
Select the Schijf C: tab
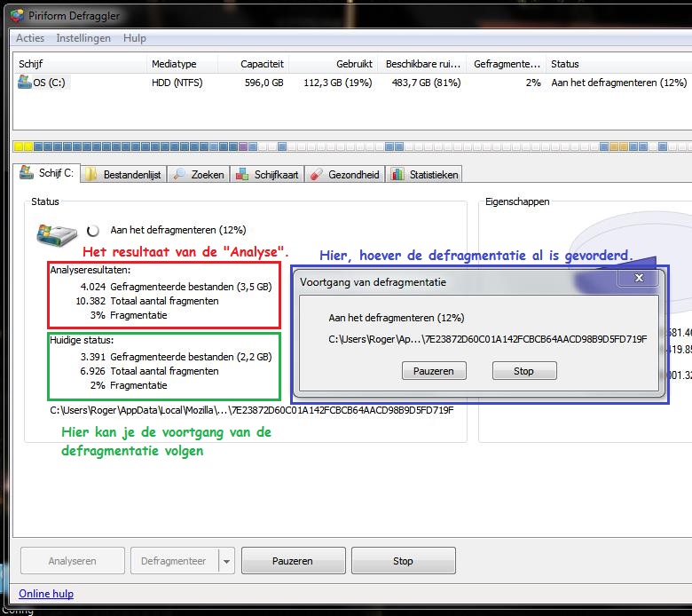[47, 173]
